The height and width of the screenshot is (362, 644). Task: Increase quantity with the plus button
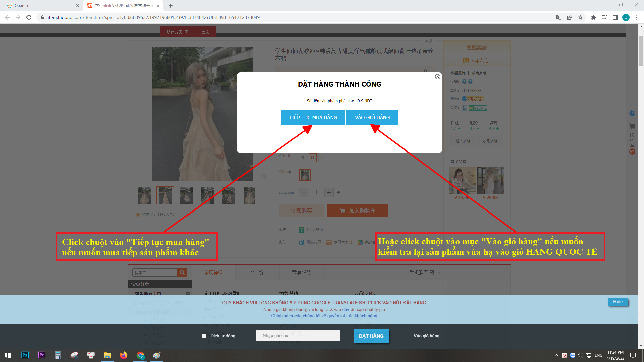[329, 192]
